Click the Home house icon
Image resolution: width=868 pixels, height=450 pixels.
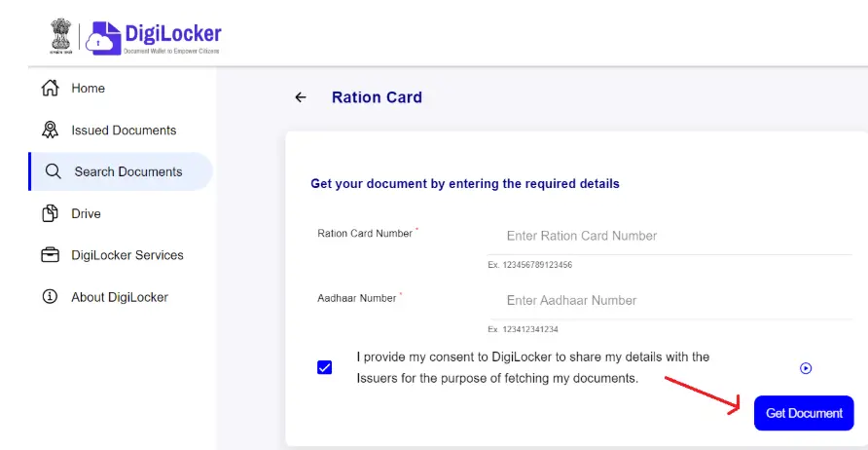[50, 89]
